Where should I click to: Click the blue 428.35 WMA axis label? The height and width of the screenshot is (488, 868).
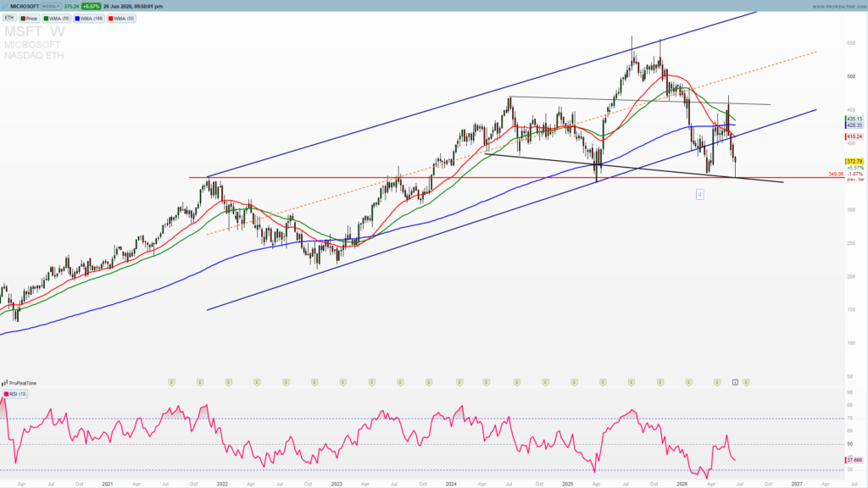click(x=854, y=125)
